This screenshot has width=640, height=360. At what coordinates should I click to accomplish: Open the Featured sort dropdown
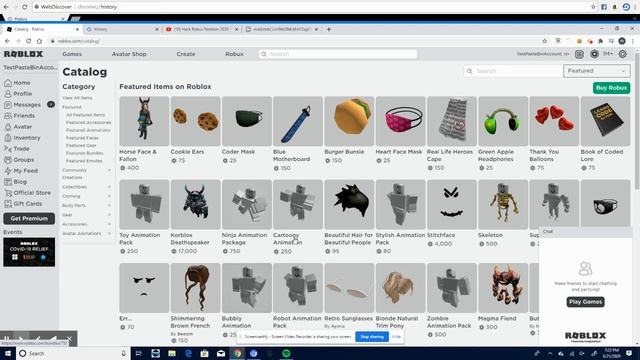pyautogui.click(x=596, y=71)
